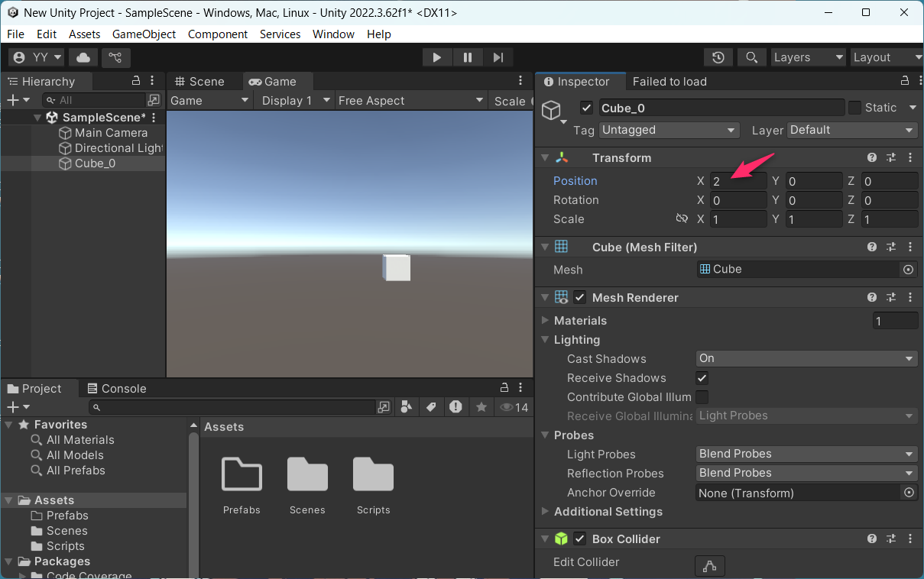Click the Pause button in toolbar
The width and height of the screenshot is (924, 579).
pyautogui.click(x=468, y=57)
